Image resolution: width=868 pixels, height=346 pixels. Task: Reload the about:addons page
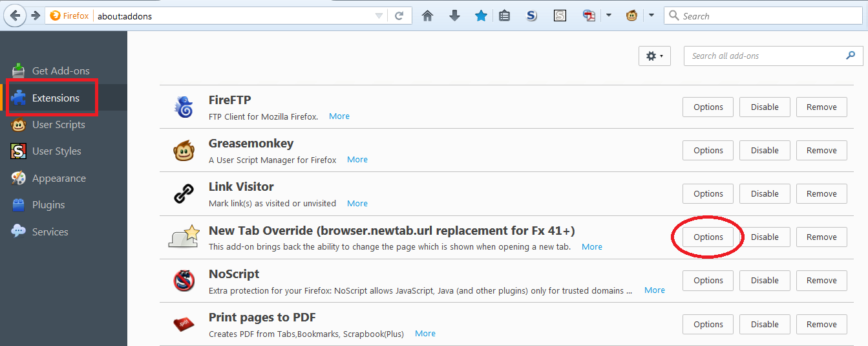tap(399, 16)
